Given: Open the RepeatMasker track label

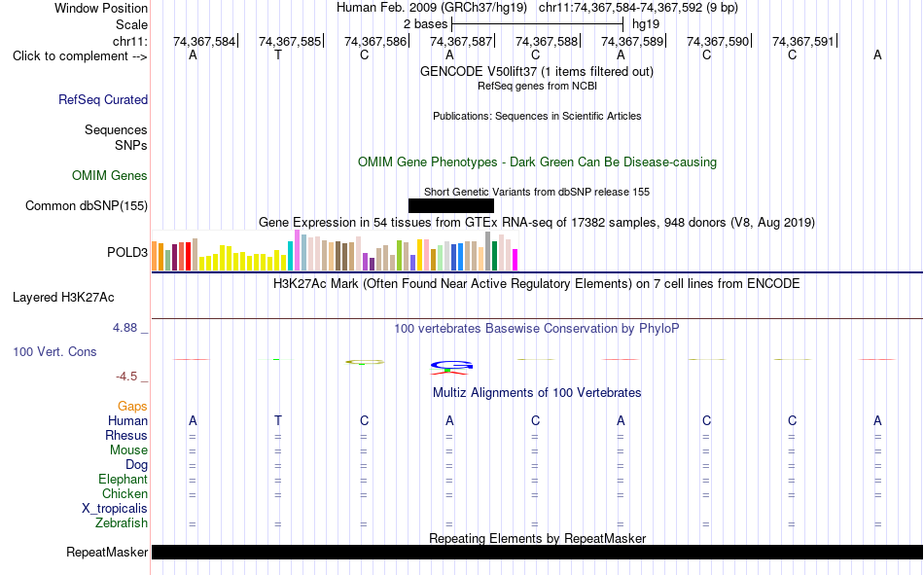Looking at the screenshot, I should [107, 552].
